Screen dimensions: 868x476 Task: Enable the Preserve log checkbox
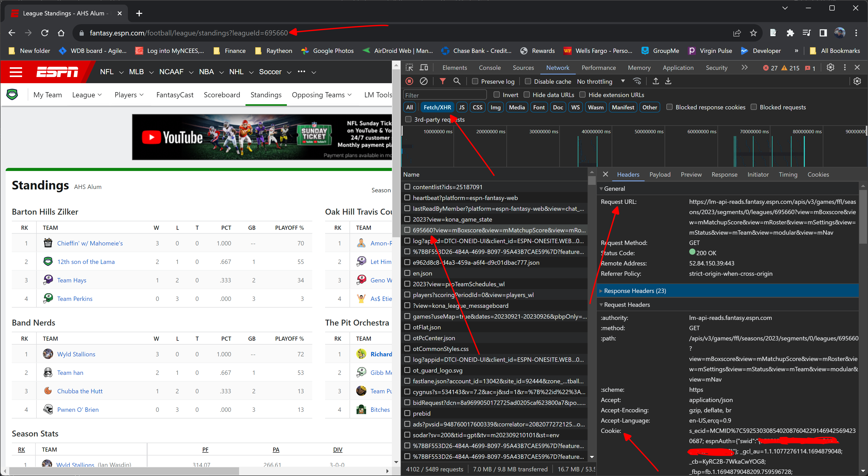(475, 81)
